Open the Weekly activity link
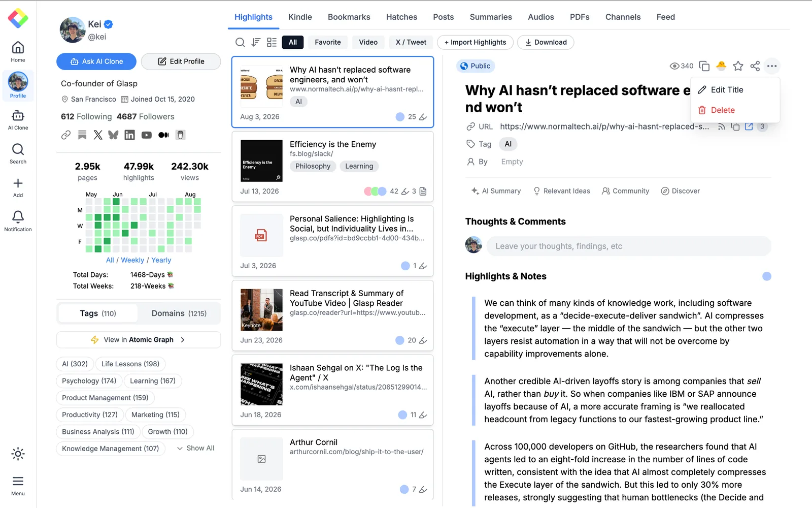This screenshot has height=508, width=812. (x=132, y=260)
